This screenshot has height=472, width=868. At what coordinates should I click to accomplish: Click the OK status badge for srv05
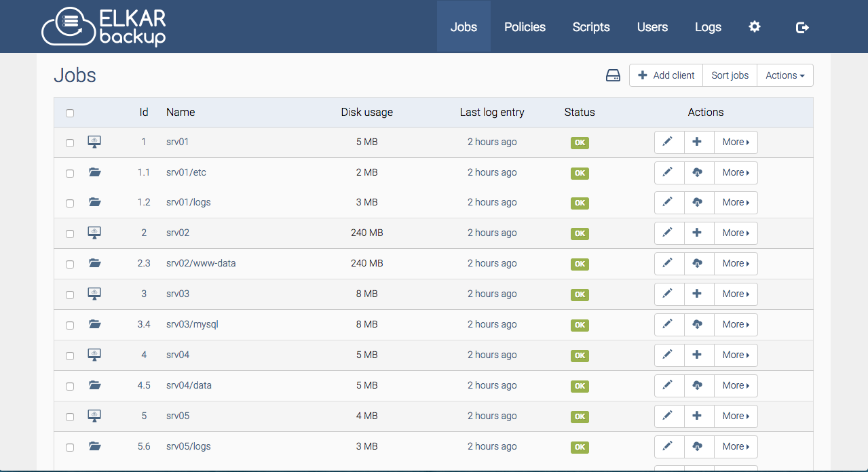580,416
